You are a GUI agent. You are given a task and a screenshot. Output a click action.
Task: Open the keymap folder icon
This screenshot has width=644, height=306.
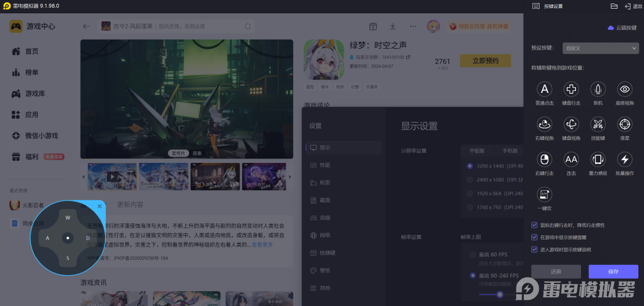[x=614, y=6]
